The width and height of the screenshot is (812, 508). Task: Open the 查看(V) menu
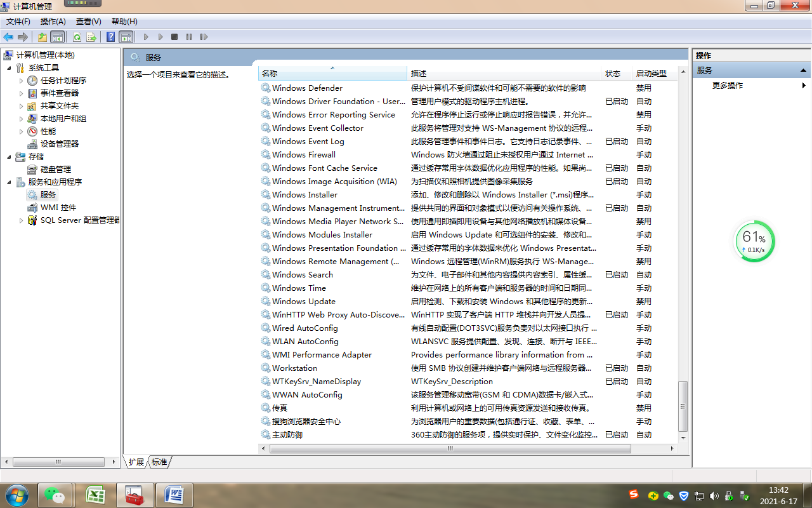click(89, 22)
